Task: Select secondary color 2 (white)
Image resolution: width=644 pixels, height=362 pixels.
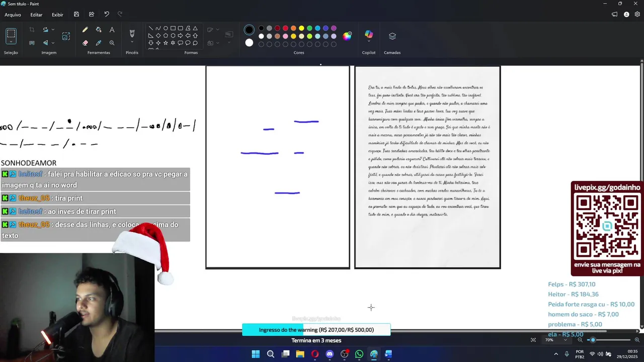Action: point(249,43)
